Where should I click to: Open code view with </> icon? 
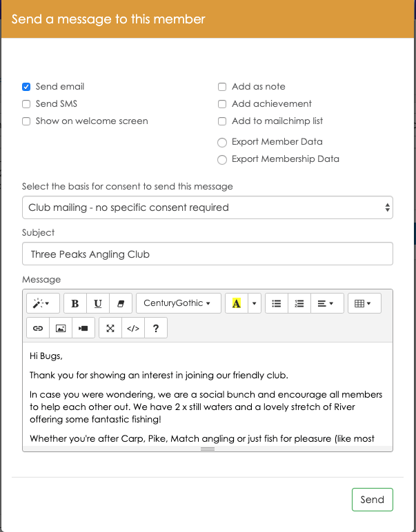click(133, 329)
